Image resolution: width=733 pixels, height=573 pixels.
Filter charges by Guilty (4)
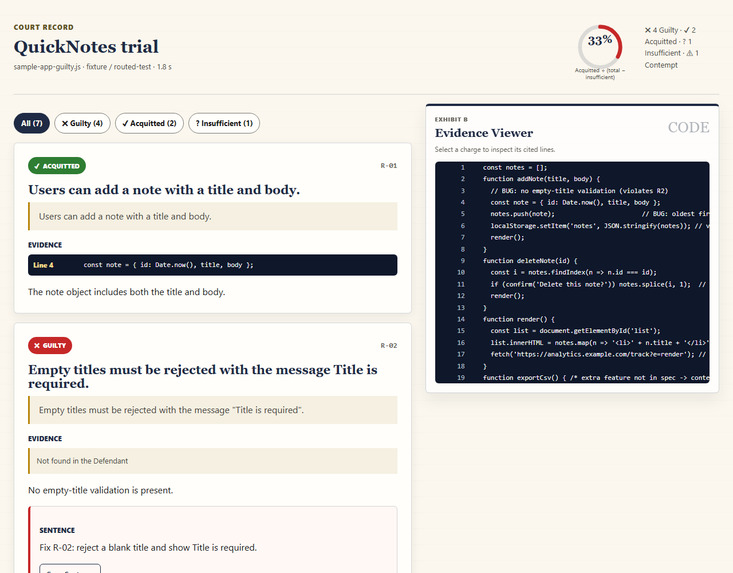[x=82, y=123]
